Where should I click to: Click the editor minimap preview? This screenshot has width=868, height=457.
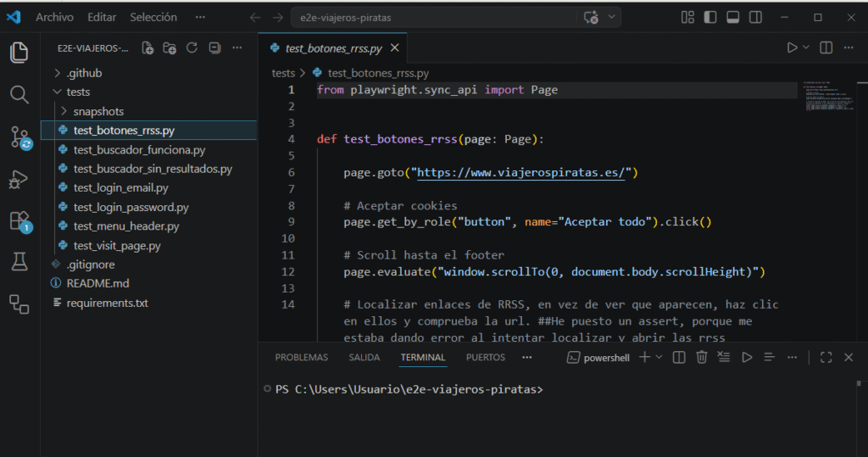(829, 97)
